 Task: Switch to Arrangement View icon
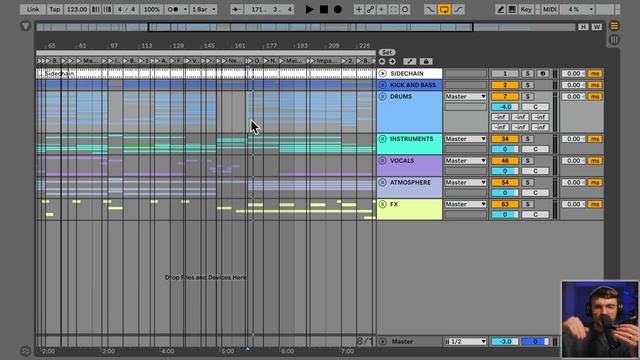pyautogui.click(x=614, y=26)
